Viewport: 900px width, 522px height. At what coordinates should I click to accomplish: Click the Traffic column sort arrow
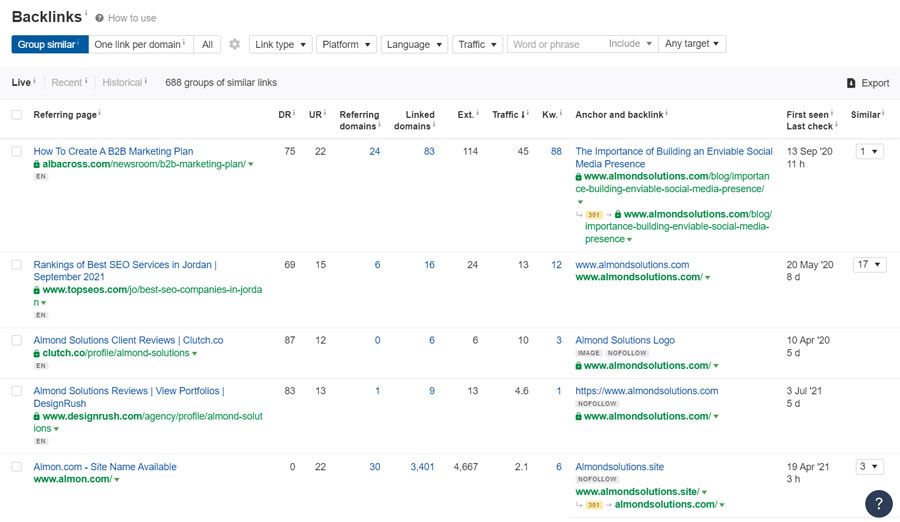coord(523,115)
